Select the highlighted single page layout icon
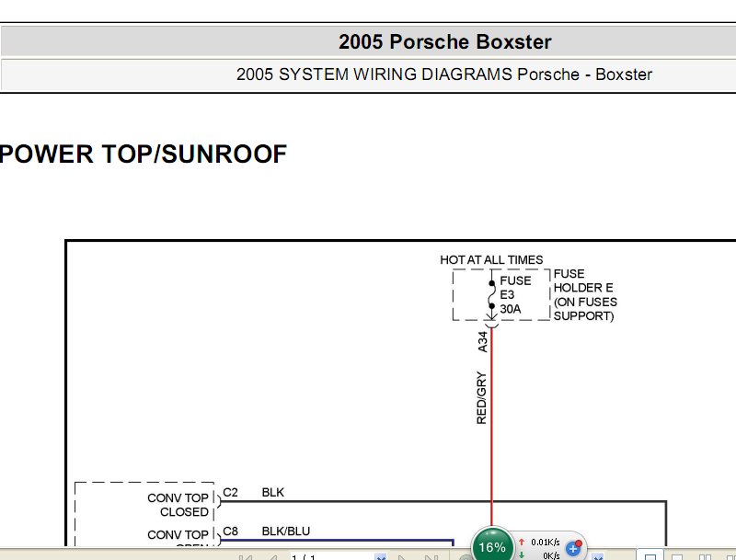Image resolution: width=736 pixels, height=560 pixels. (650, 555)
